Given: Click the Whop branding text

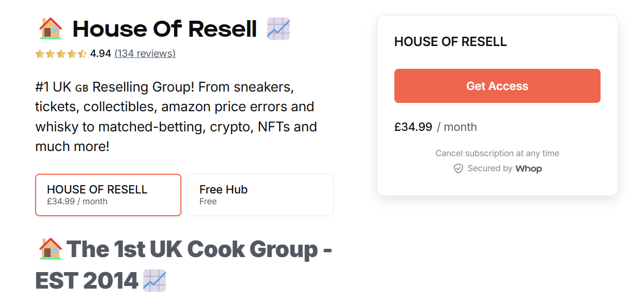Looking at the screenshot, I should coord(529,168).
